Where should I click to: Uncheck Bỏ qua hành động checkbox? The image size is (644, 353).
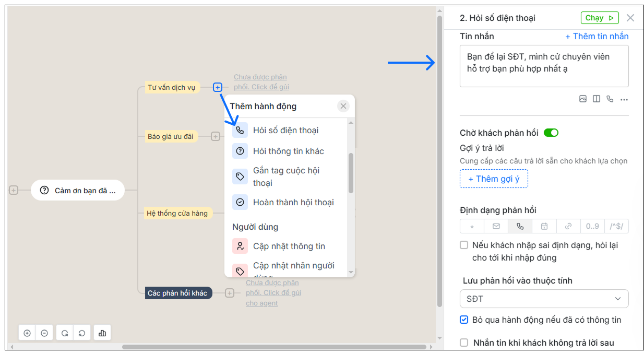pyautogui.click(x=464, y=320)
